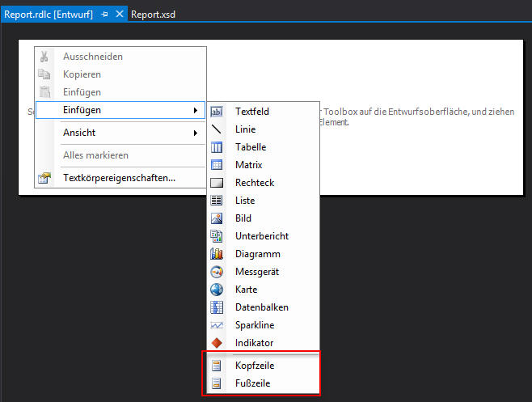This screenshot has width=532, height=402.
Task: Select the Linie line icon
Action: click(x=217, y=129)
